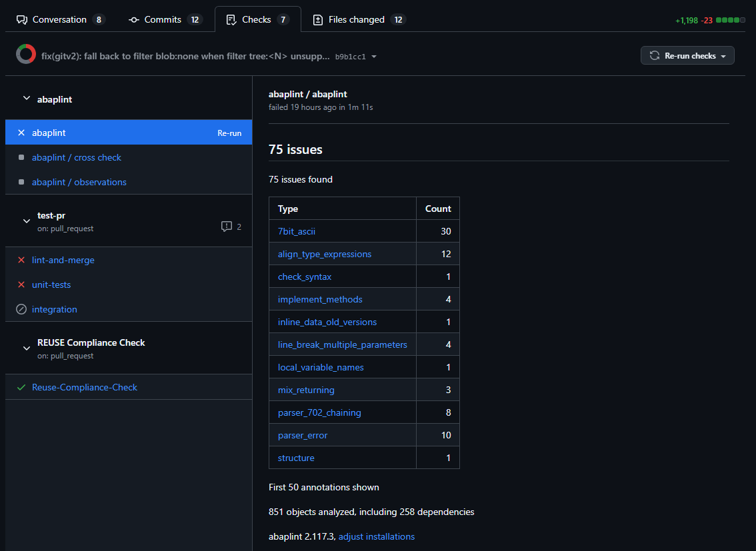This screenshot has width=756, height=551.
Task: Click the 75 issues heading
Action: tap(295, 149)
